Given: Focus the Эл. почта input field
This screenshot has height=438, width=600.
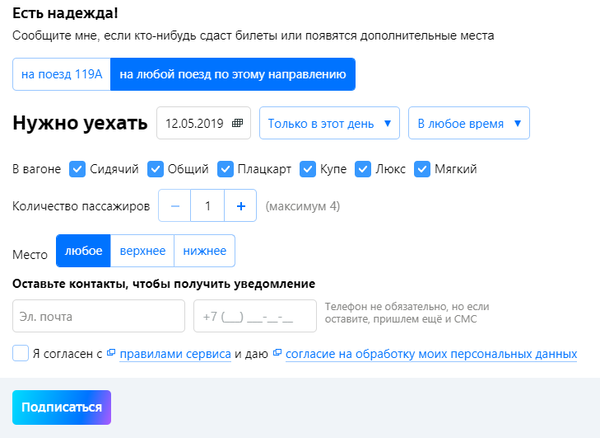Looking at the screenshot, I should [99, 316].
